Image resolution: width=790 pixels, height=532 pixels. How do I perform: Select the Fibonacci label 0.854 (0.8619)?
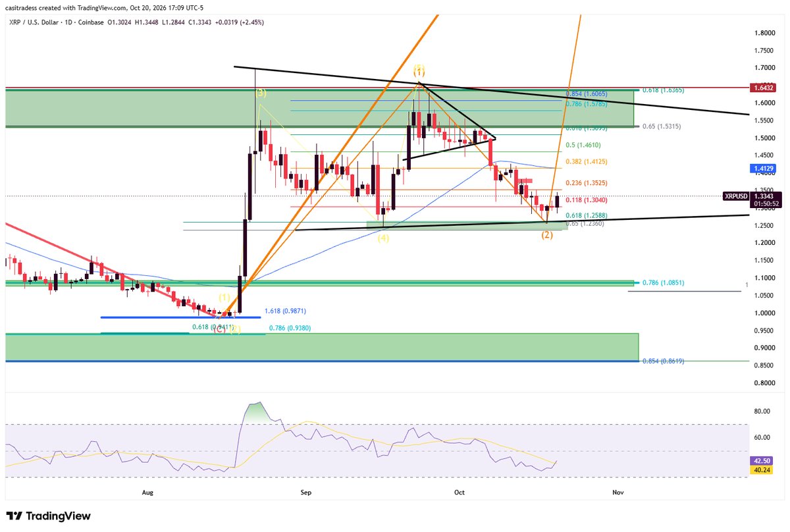pyautogui.click(x=662, y=361)
